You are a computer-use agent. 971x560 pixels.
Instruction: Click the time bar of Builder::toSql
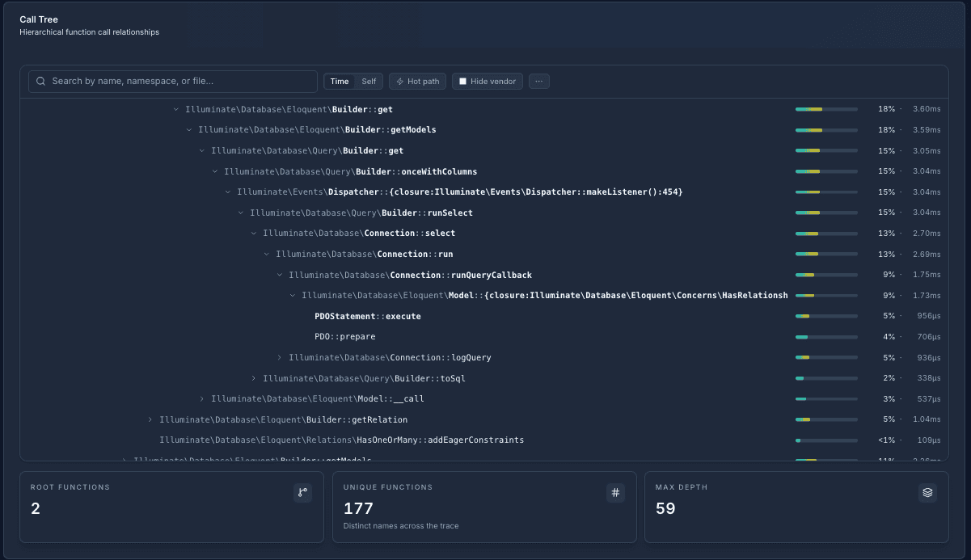coord(826,379)
